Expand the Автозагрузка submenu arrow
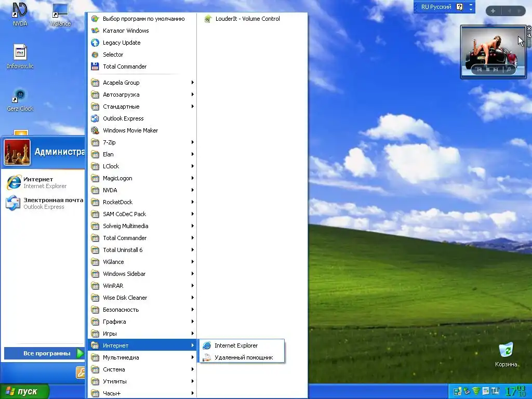Viewport: 532px width, 399px height. [192, 95]
